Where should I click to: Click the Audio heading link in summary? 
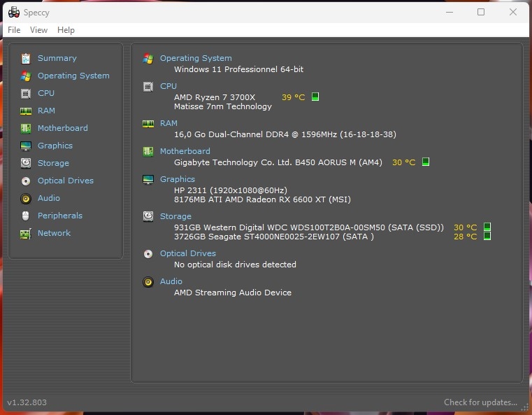pos(171,281)
